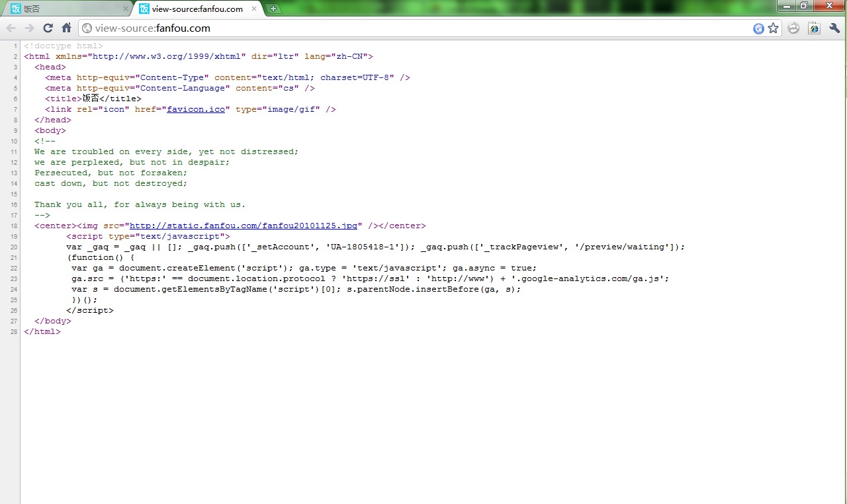Click the closing '</head>' tag
The height and width of the screenshot is (504, 847).
point(53,120)
